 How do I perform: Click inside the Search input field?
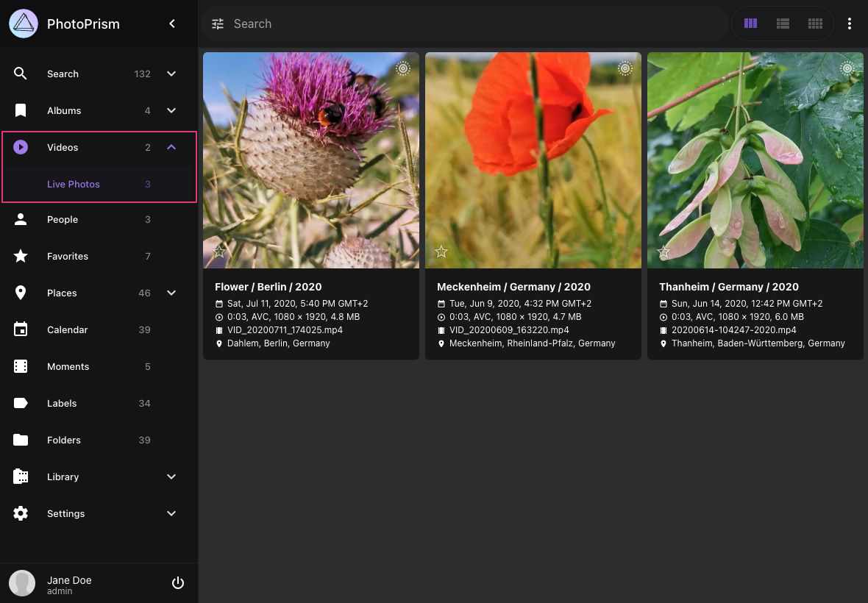pyautogui.click(x=441, y=24)
